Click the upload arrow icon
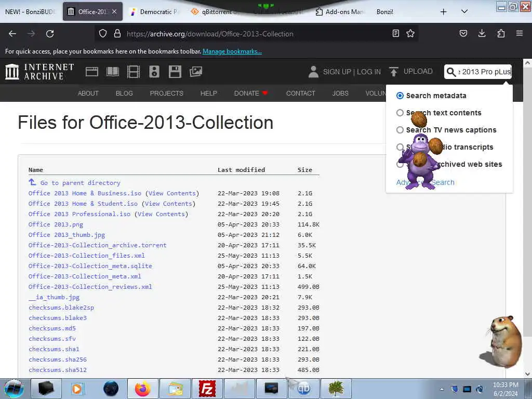The width and height of the screenshot is (532, 399). pos(394,72)
